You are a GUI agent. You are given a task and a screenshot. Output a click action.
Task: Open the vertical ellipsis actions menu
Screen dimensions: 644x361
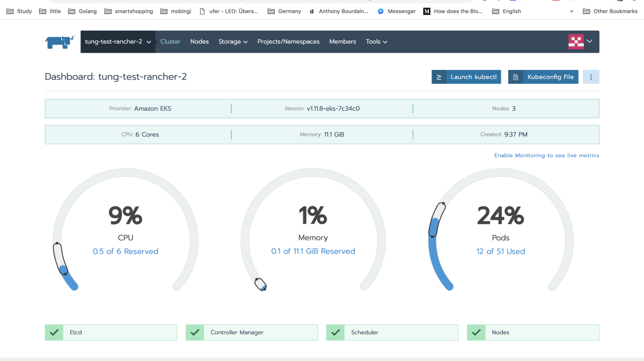[x=591, y=77]
